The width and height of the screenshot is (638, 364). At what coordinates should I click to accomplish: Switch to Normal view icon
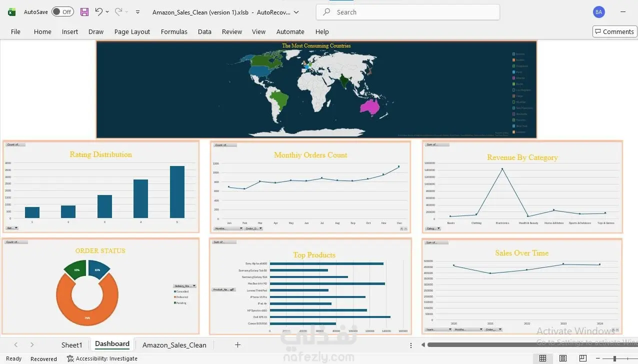[x=542, y=358]
